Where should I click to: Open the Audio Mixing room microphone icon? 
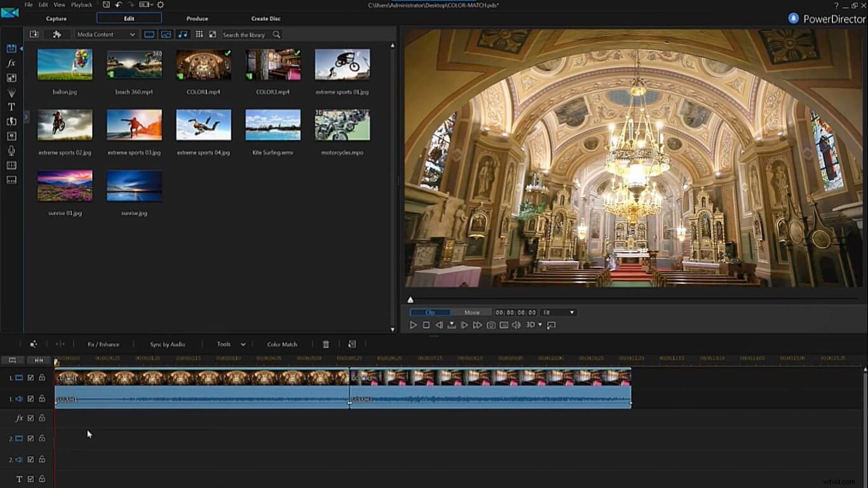tap(11, 150)
